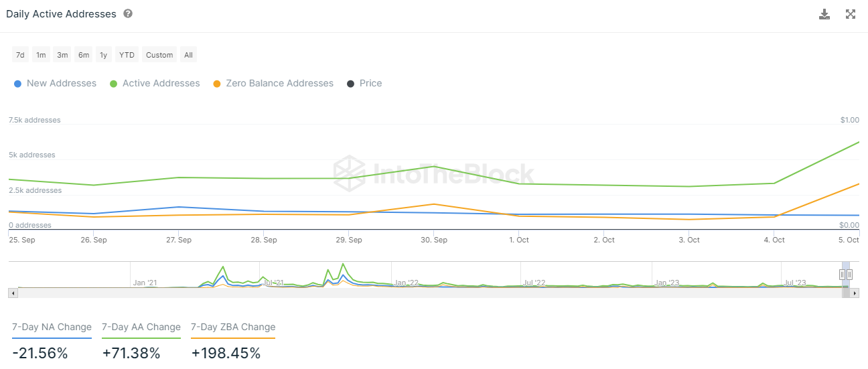
Task: Click the navigator left range handle
Action: coord(843,275)
